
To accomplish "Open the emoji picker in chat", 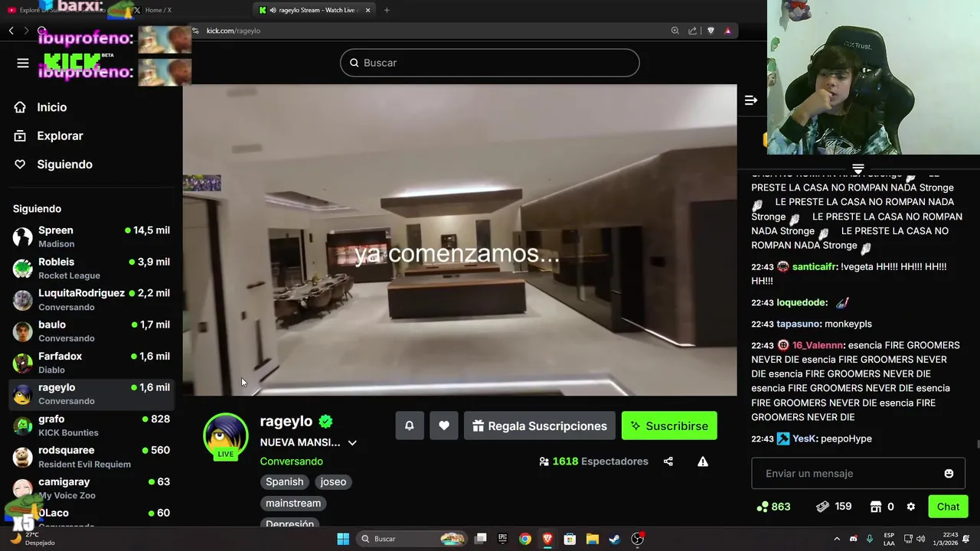I will (949, 474).
